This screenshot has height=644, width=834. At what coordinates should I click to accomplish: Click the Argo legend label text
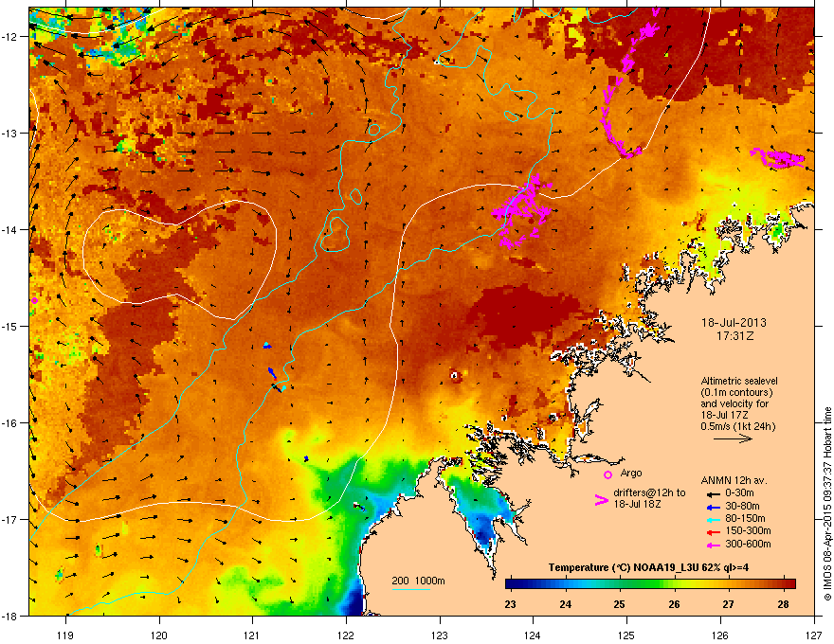[x=631, y=473]
